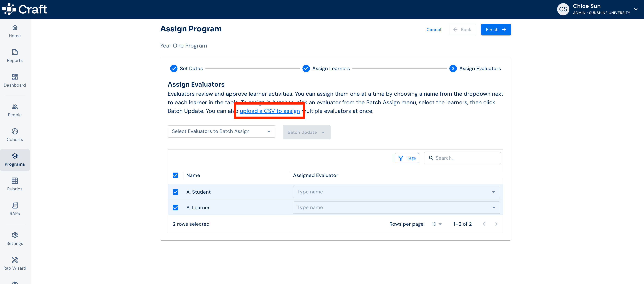Select the Programs sidebar item

[x=15, y=160]
